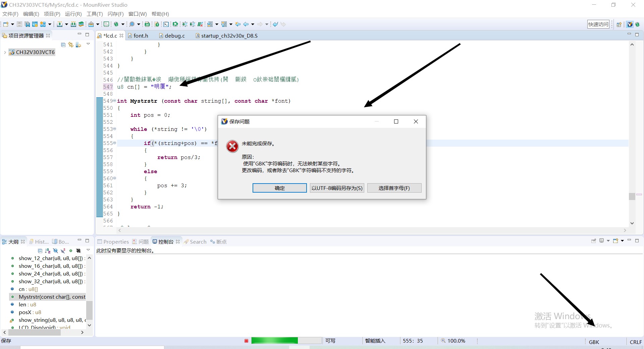Click the outline panel horizontal scrollbar
This screenshot has width=644, height=349.
point(35,332)
